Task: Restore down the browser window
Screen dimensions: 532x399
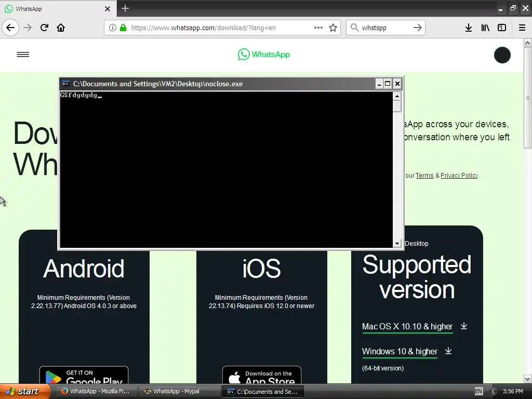Action: point(513,8)
